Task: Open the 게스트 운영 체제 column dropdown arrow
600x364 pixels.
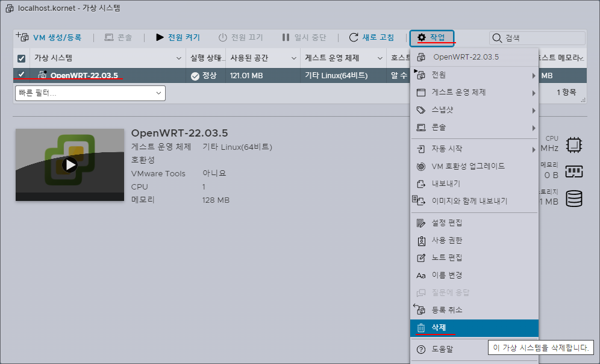Action: click(380, 58)
